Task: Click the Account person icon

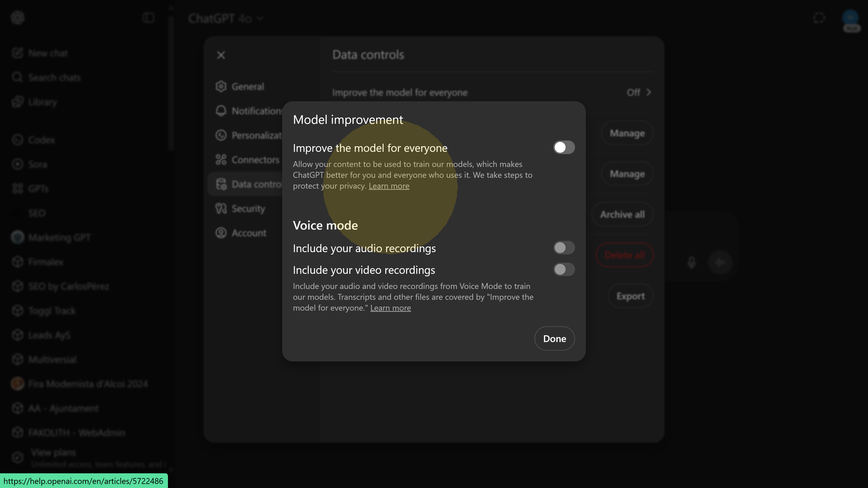Action: point(221,233)
